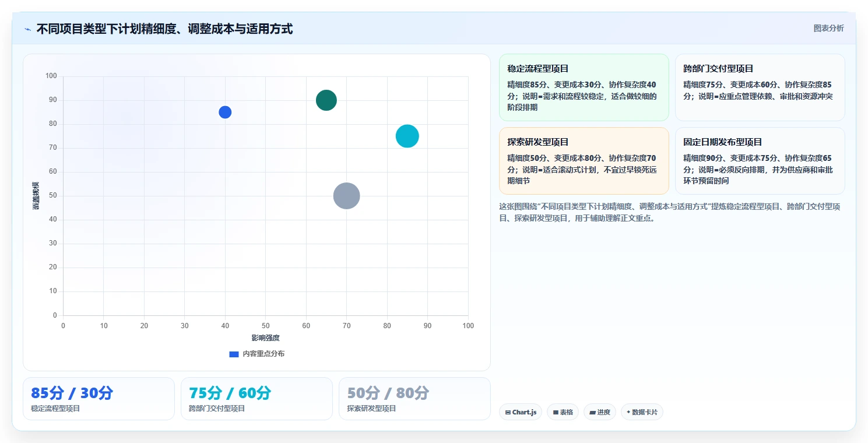
Task: Click the 85分 / 30分 stat card
Action: 99,399
